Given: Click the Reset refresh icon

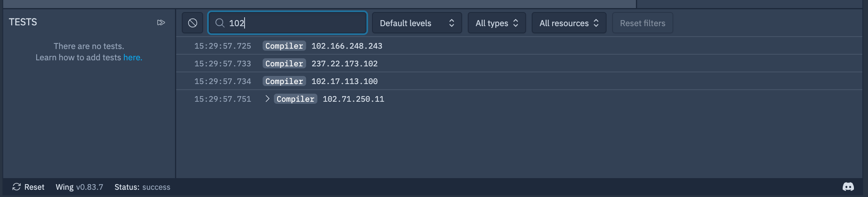Looking at the screenshot, I should (16, 187).
